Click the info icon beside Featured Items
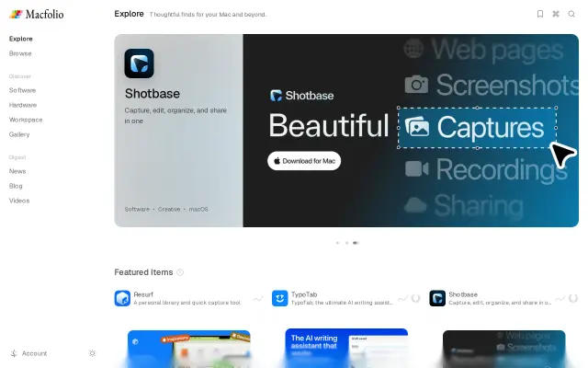Image resolution: width=588 pixels, height=368 pixels. [x=180, y=272]
